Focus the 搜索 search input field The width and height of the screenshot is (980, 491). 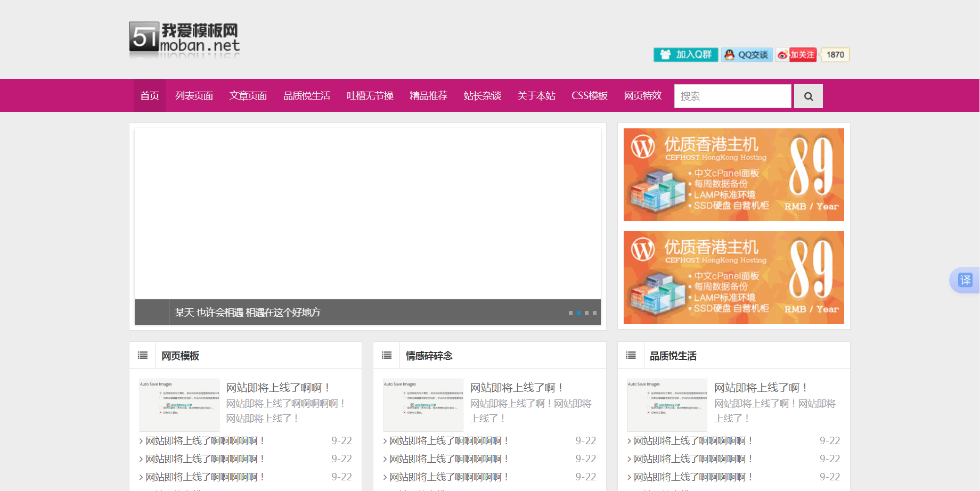pos(732,96)
